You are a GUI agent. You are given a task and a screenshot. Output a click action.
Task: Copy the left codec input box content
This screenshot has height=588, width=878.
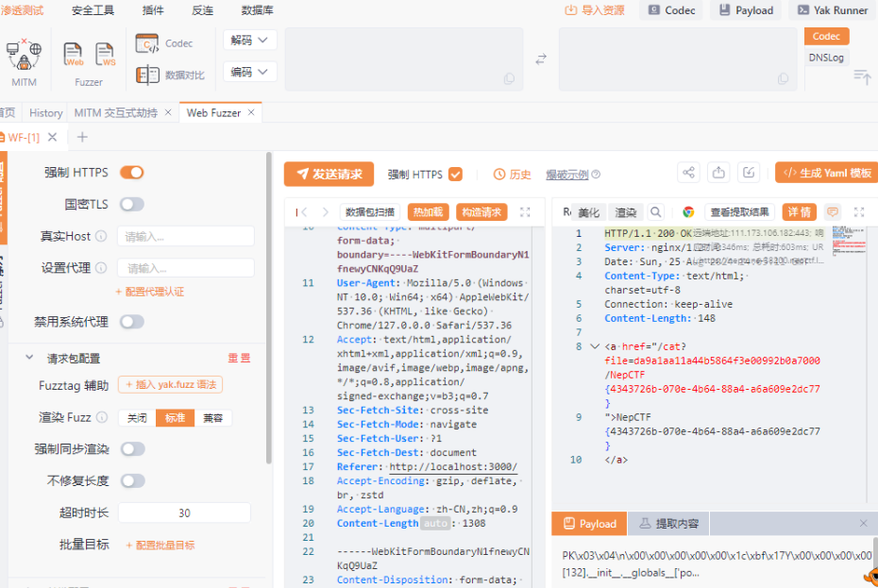click(x=509, y=79)
